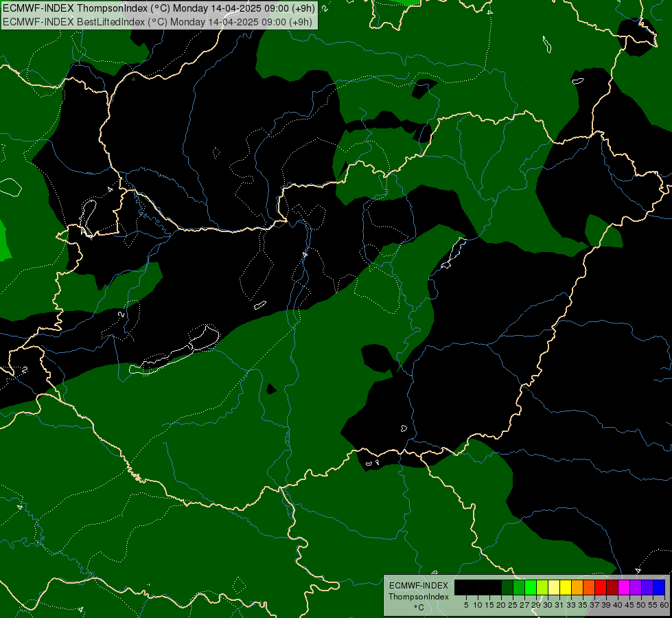Click the pale yellow 30–31 legend swatch
This screenshot has height=618, width=672.
click(x=554, y=587)
